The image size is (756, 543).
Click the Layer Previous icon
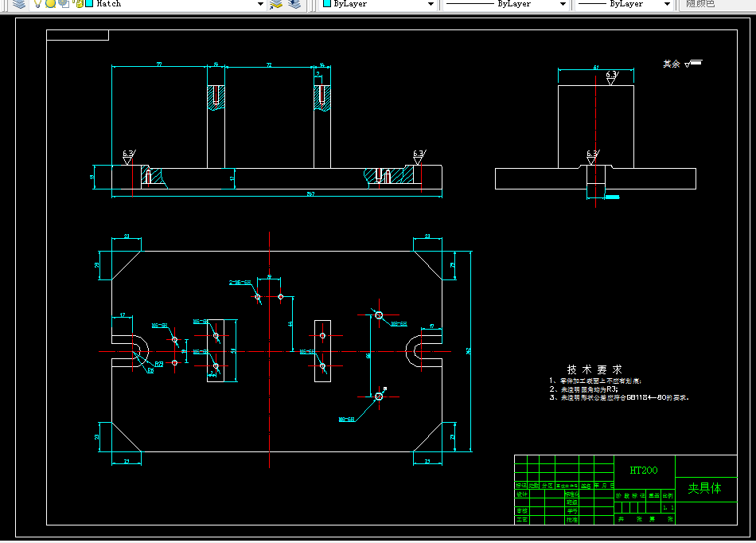click(294, 4)
